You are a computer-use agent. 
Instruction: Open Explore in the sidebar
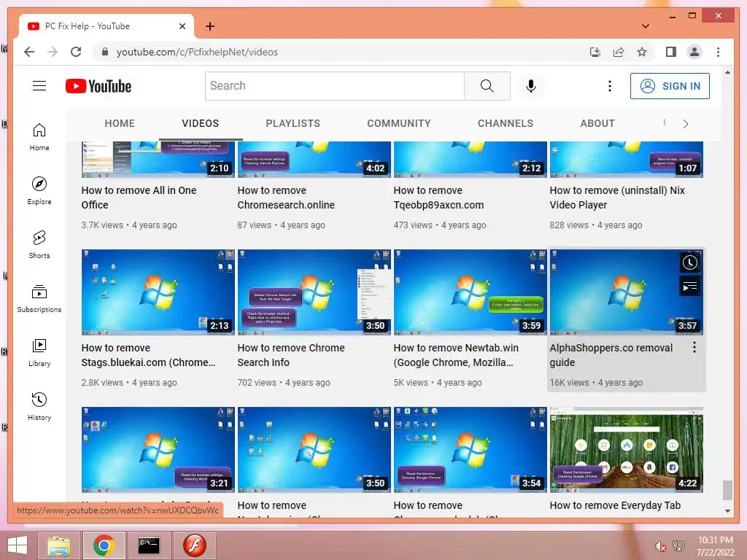[x=39, y=190]
